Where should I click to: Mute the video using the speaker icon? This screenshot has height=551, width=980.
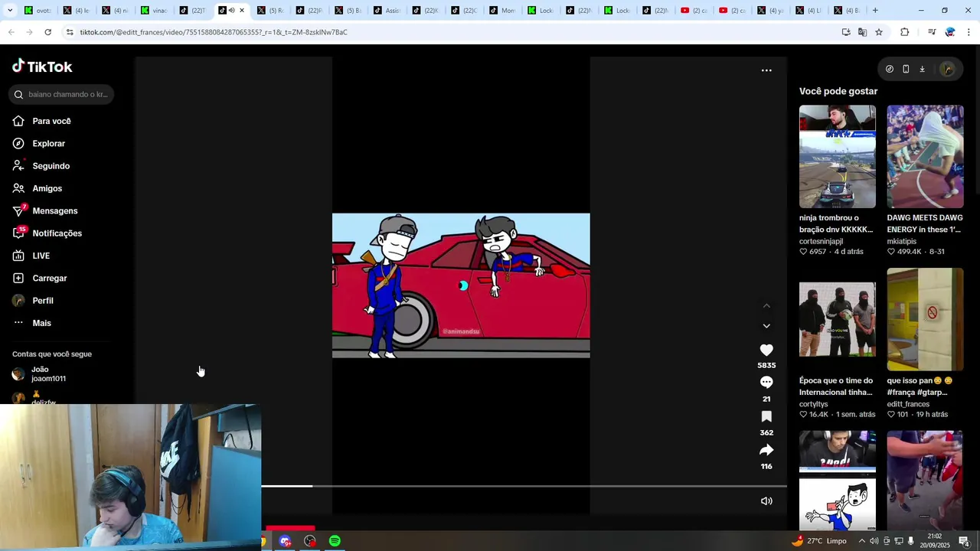(x=766, y=501)
